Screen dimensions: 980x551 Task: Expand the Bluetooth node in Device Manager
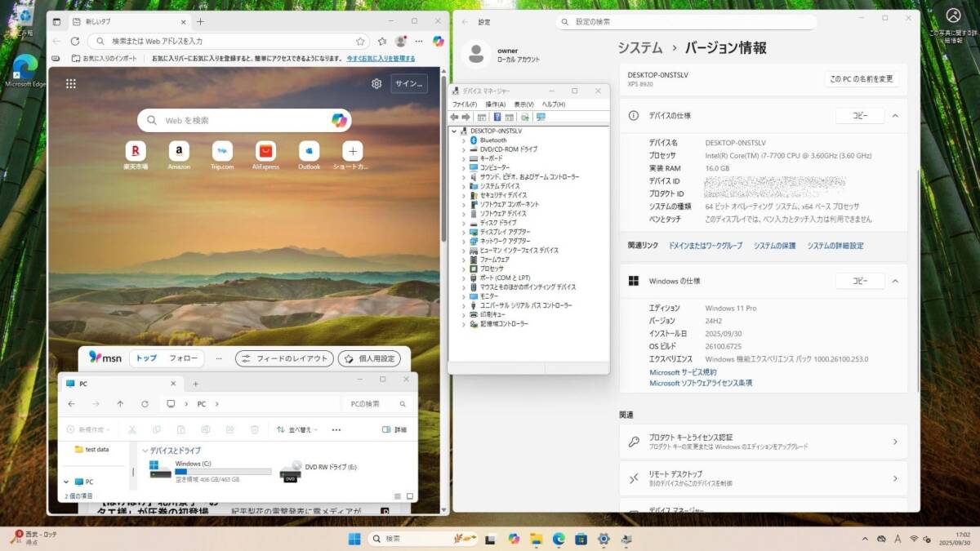[x=464, y=140]
